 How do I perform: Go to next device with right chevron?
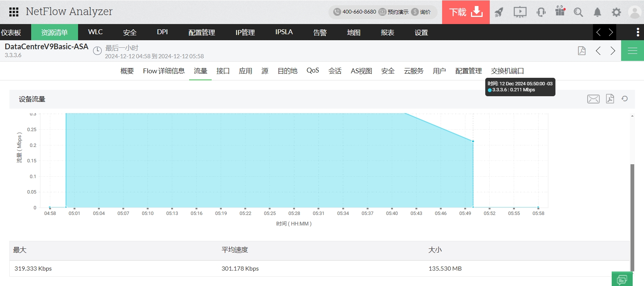click(613, 51)
